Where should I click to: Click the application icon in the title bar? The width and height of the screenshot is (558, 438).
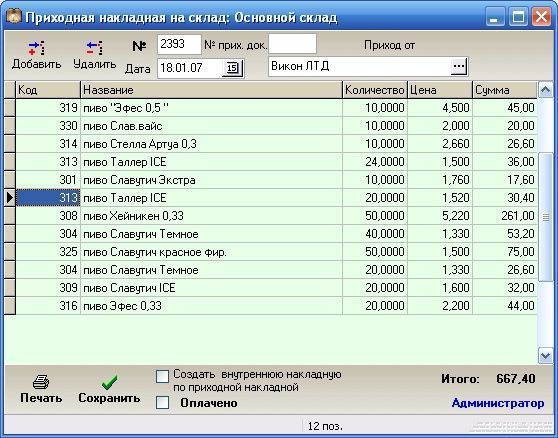[x=14, y=16]
